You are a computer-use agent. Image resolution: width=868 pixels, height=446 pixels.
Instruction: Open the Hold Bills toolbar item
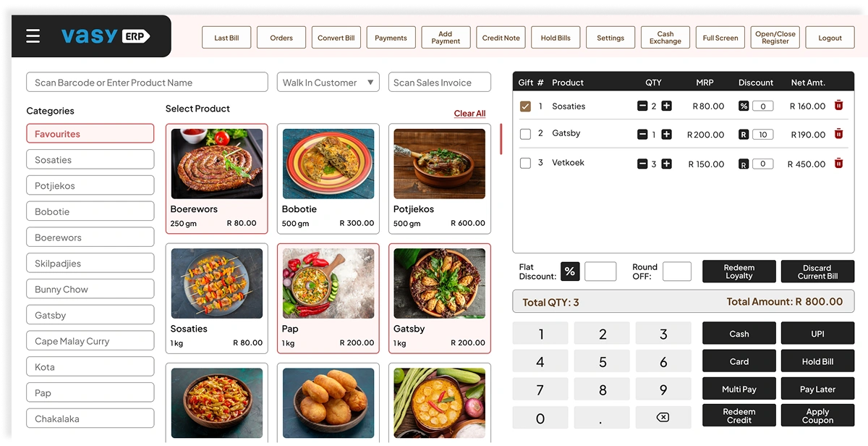tap(556, 38)
